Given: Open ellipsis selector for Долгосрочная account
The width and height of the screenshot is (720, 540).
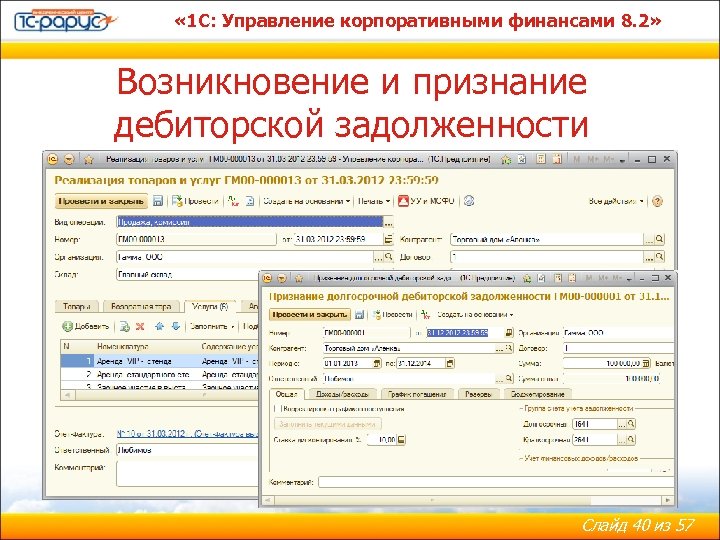Looking at the screenshot, I should 622,424.
